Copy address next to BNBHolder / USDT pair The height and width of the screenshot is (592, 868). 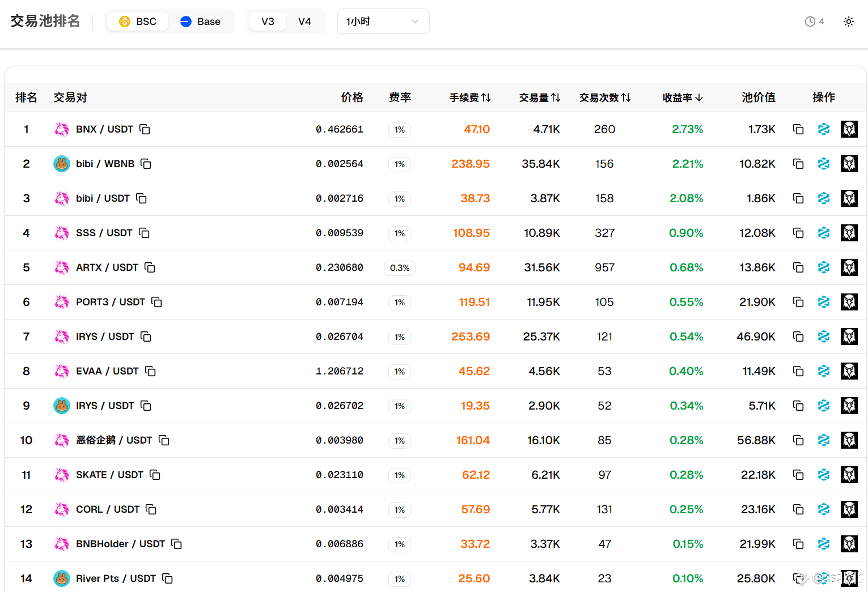coord(177,544)
